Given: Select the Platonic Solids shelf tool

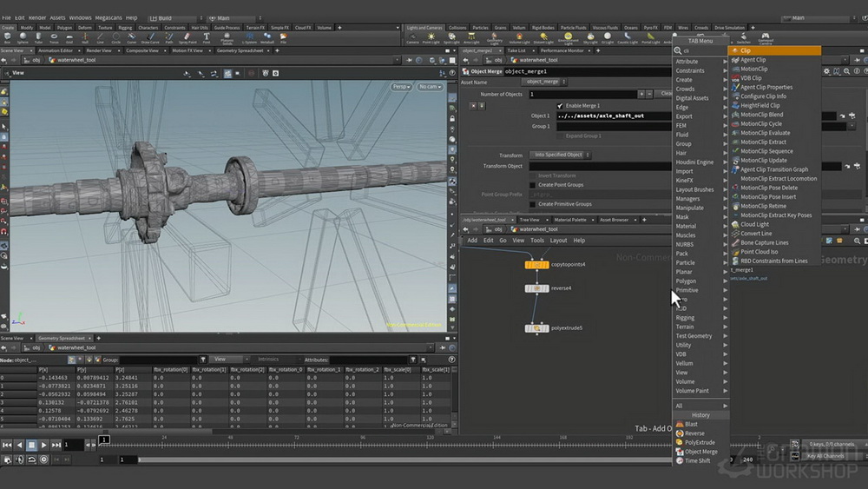Looking at the screenshot, I should (x=227, y=38).
